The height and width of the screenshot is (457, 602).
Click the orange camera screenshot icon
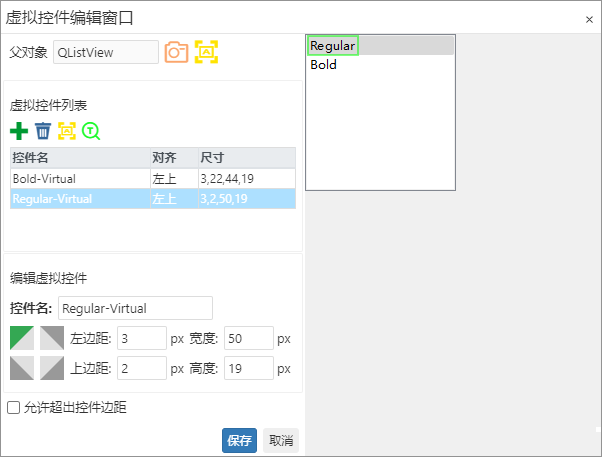click(x=177, y=52)
